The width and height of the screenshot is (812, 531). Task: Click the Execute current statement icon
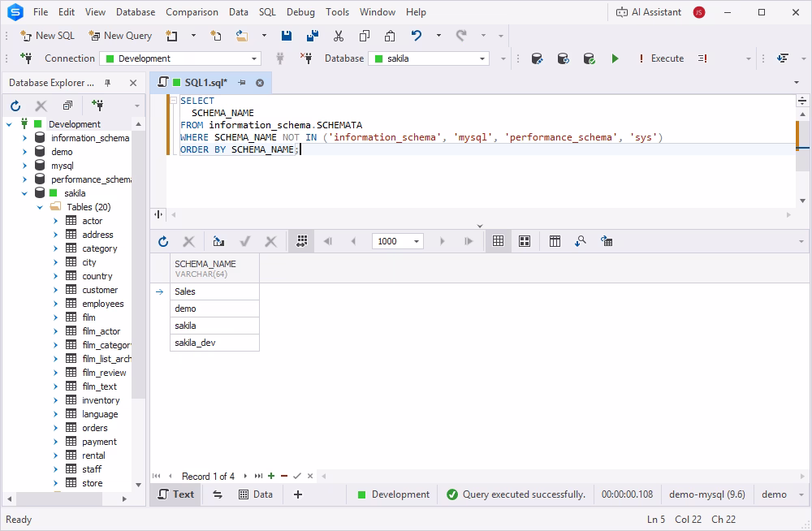702,58
